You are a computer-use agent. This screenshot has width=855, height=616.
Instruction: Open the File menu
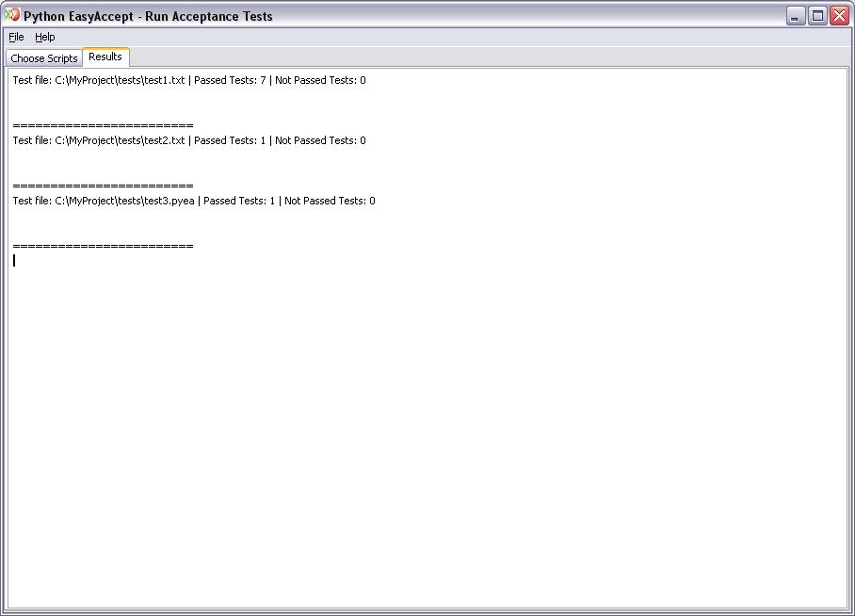pyautogui.click(x=16, y=37)
